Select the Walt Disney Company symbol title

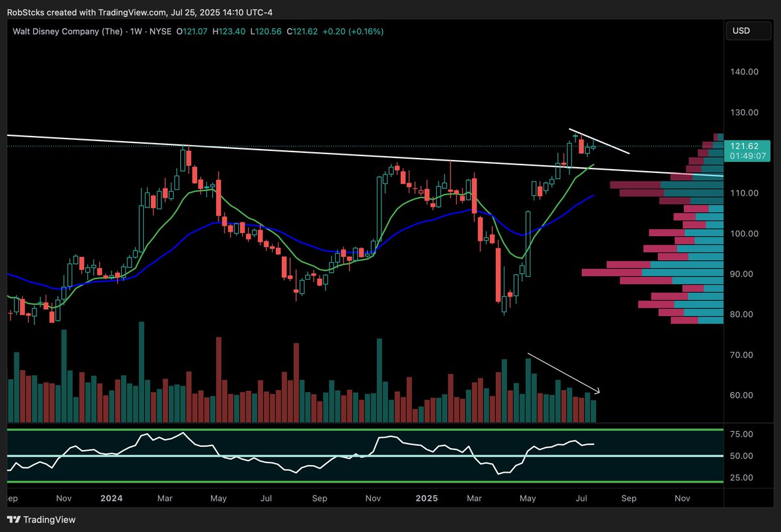coord(67,31)
